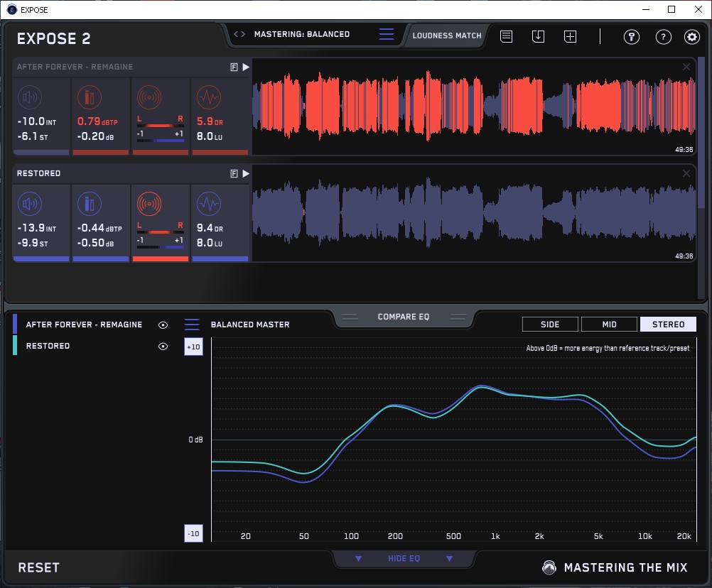The height and width of the screenshot is (588, 712).
Task: Toggle visibility of Restored EQ curve
Action: click(x=163, y=346)
